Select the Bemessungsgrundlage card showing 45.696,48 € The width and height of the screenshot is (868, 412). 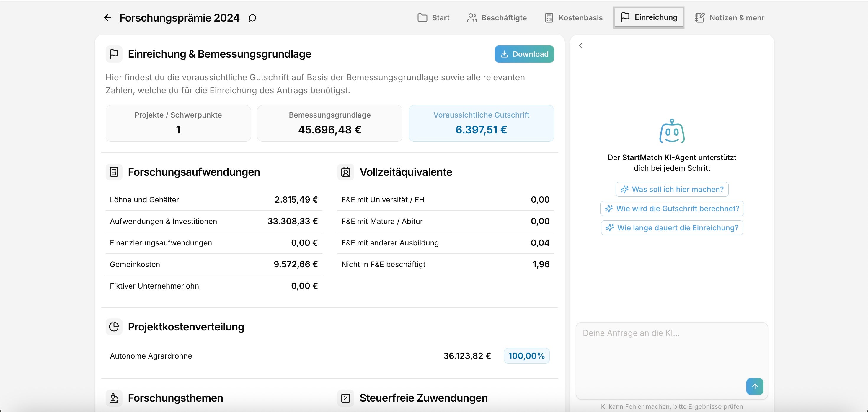(329, 123)
